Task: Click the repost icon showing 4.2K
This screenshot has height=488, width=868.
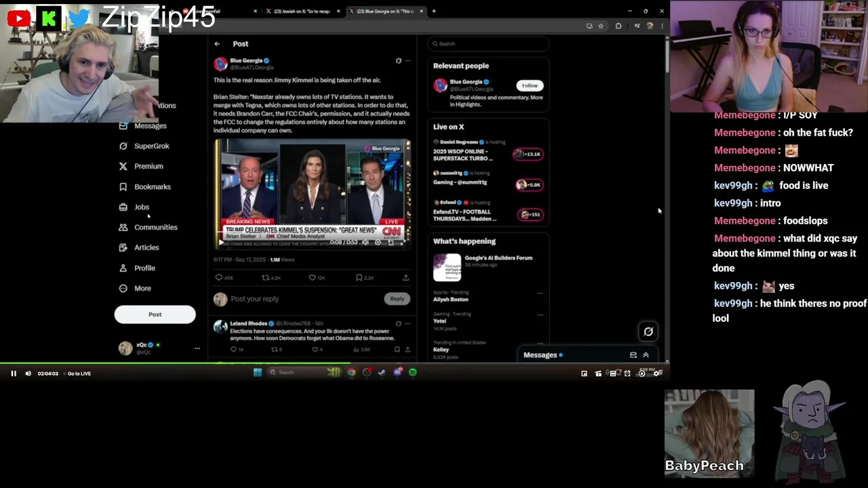Action: tap(266, 277)
